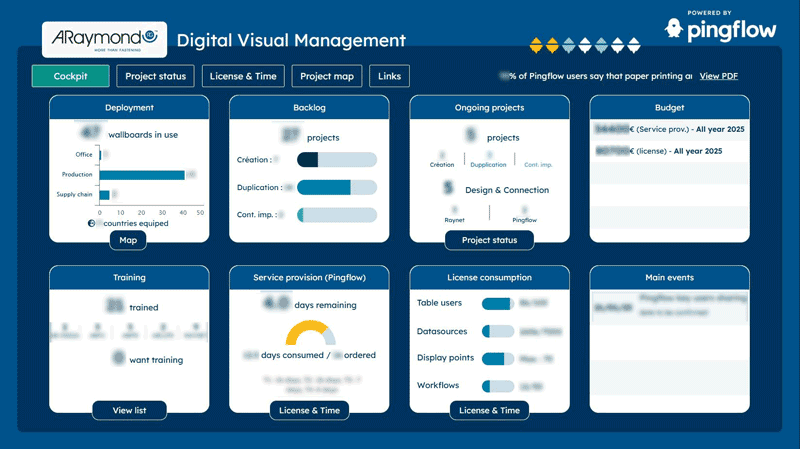Click the globe icon beside countries equipped
Screen dimensions: 800x449
(x=91, y=223)
